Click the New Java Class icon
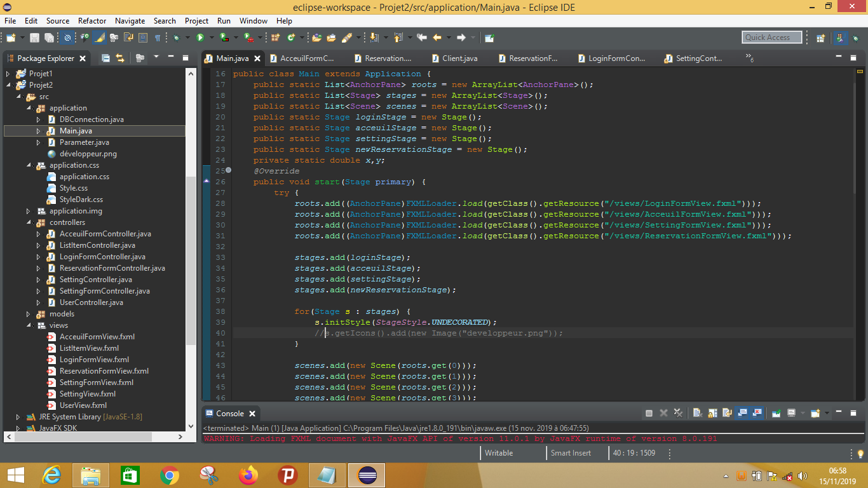This screenshot has height=488, width=868. pyautogui.click(x=291, y=37)
